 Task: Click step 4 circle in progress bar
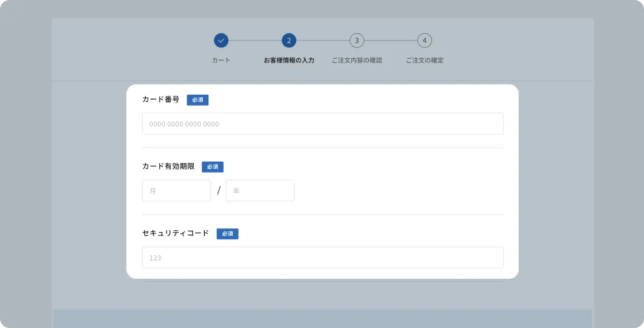pos(424,41)
